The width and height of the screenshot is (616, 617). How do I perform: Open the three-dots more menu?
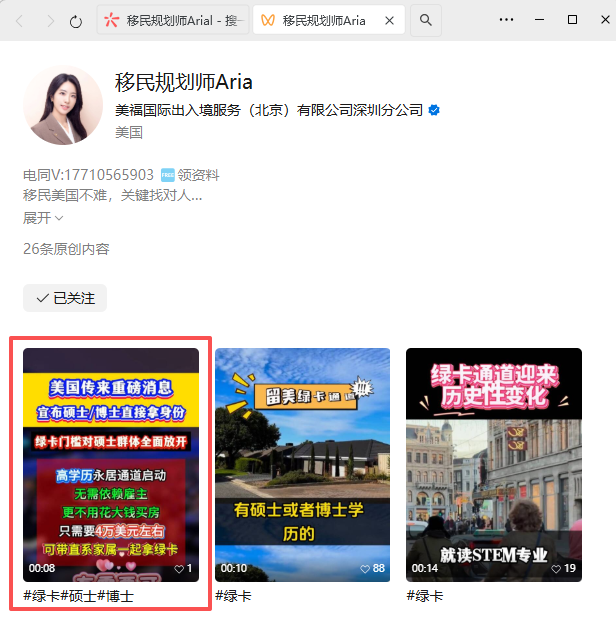click(506, 20)
